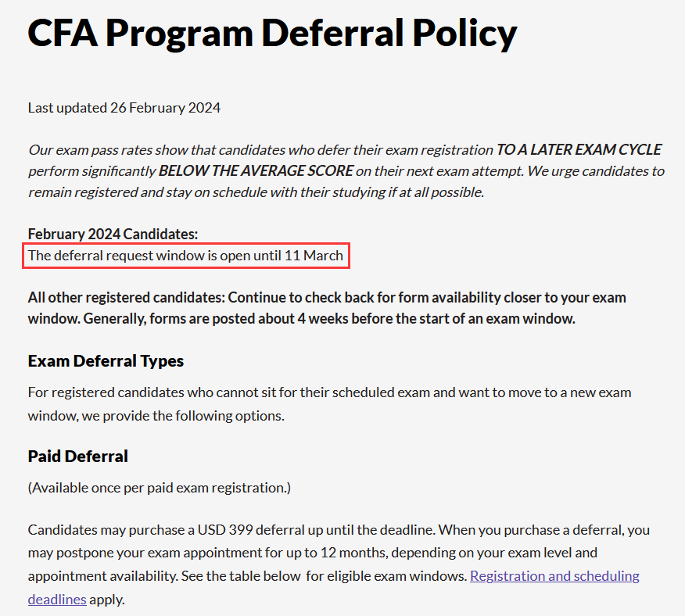Click the February 2024 Candidates heading
Image resolution: width=685 pixels, height=616 pixels.
click(113, 235)
